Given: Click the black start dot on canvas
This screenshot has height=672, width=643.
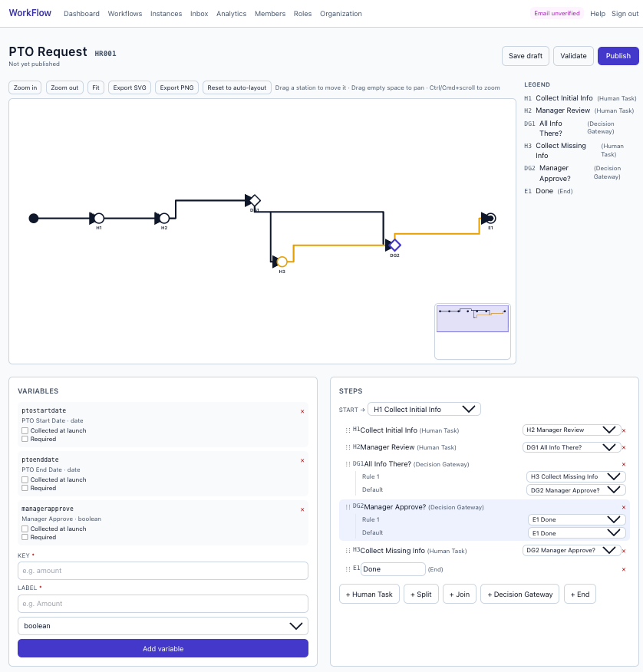Looking at the screenshot, I should tap(34, 219).
